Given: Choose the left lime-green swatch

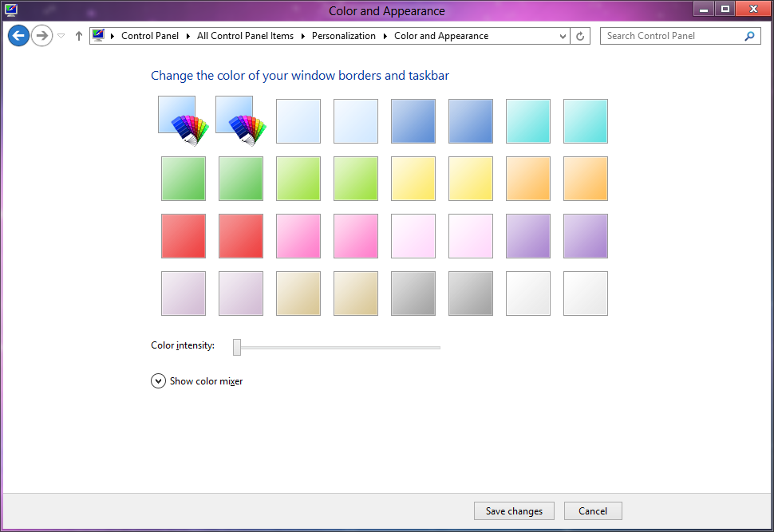Looking at the screenshot, I should (x=298, y=179).
